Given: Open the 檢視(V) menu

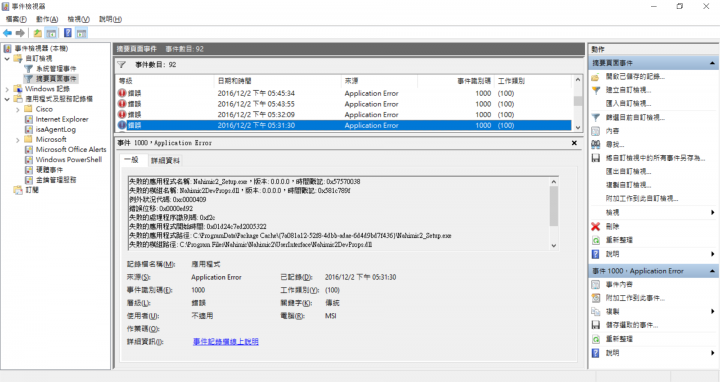Looking at the screenshot, I should coord(78,19).
